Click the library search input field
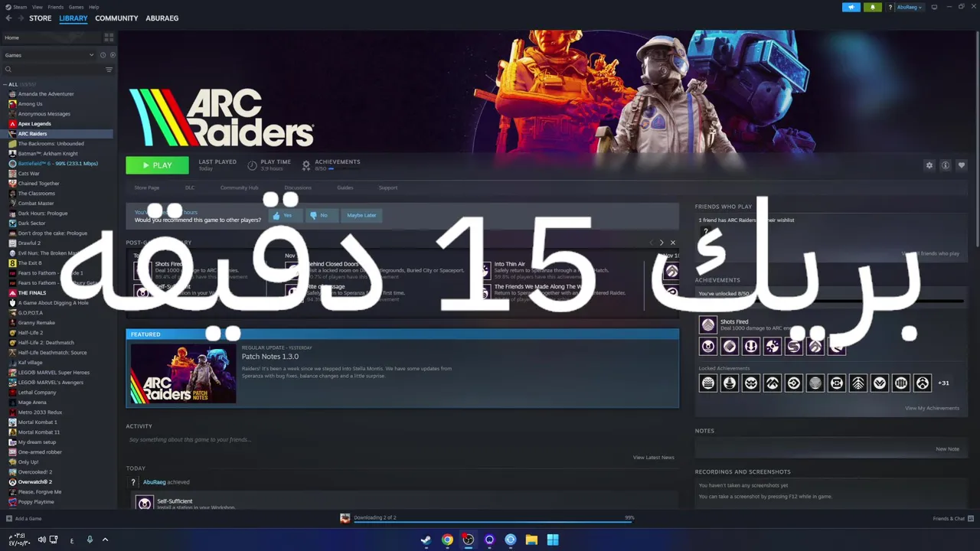The width and height of the screenshot is (980, 551). (x=52, y=70)
